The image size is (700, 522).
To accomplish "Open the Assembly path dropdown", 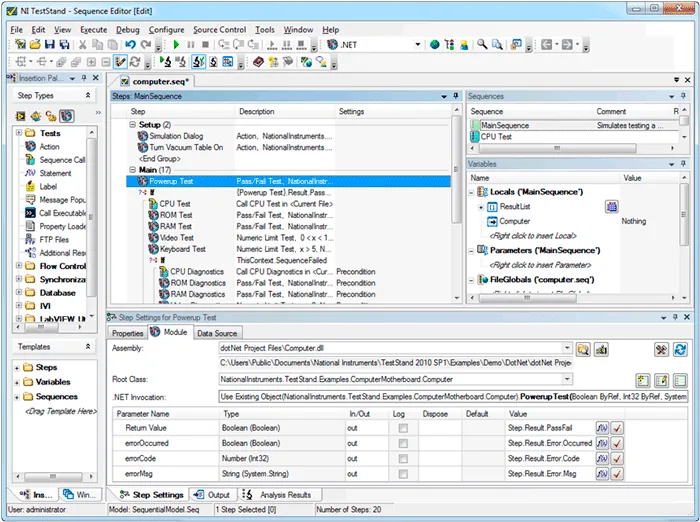I will (x=567, y=348).
